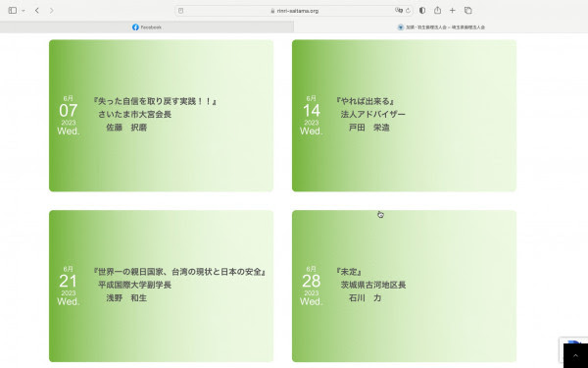Image resolution: width=588 pixels, height=368 pixels.
Task: Select the title 『失った自信を取り戻す実践！！』
Action: pos(155,101)
